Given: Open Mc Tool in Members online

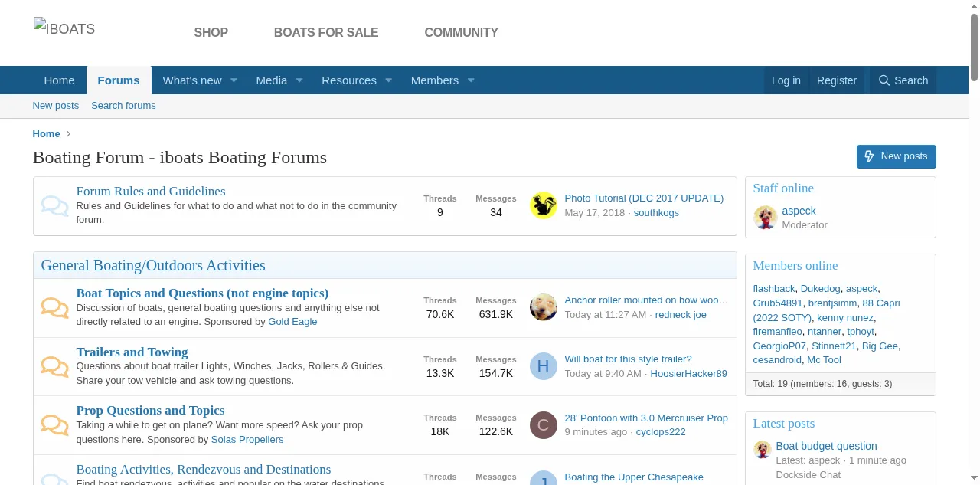Looking at the screenshot, I should 824,360.
